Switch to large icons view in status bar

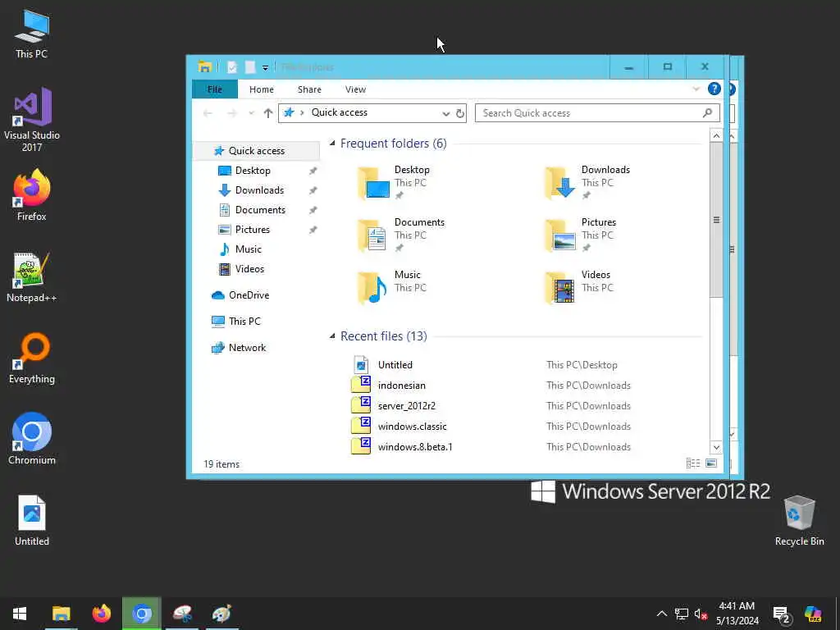pos(711,463)
